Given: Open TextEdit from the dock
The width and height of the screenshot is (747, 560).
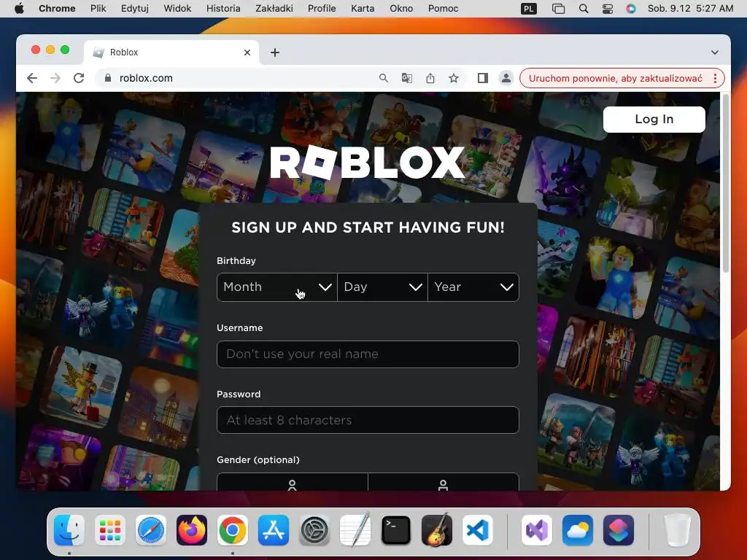Looking at the screenshot, I should tap(355, 530).
